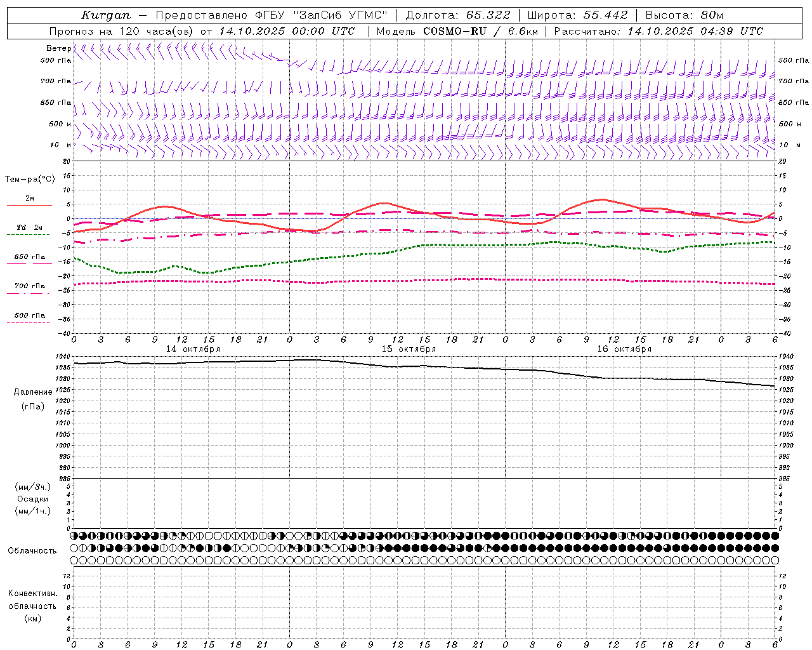Image resolution: width=812 pixels, height=650 pixels.
Task: Click the right-side '10 м' wind level label
Action: click(789, 145)
